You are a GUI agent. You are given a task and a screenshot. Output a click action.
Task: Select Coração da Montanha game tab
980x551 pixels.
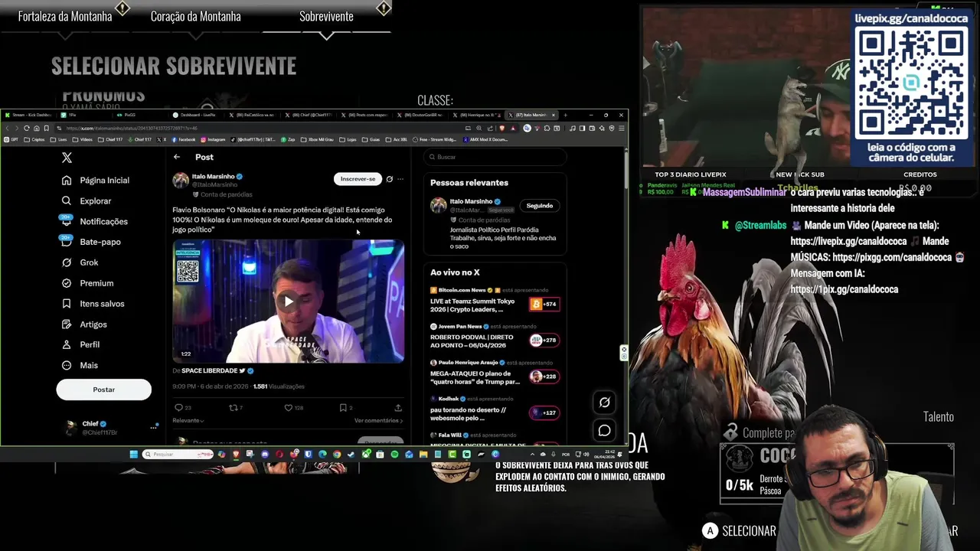point(195,16)
